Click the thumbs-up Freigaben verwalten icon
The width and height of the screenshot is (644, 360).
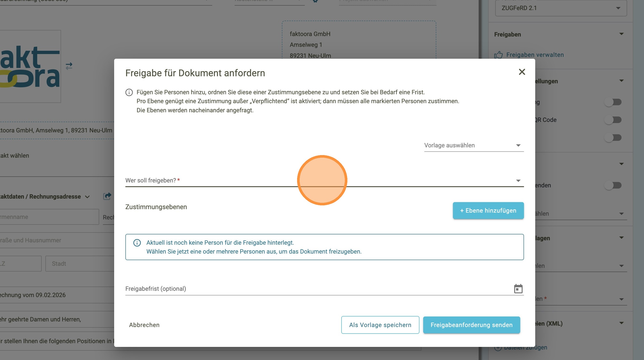point(498,55)
